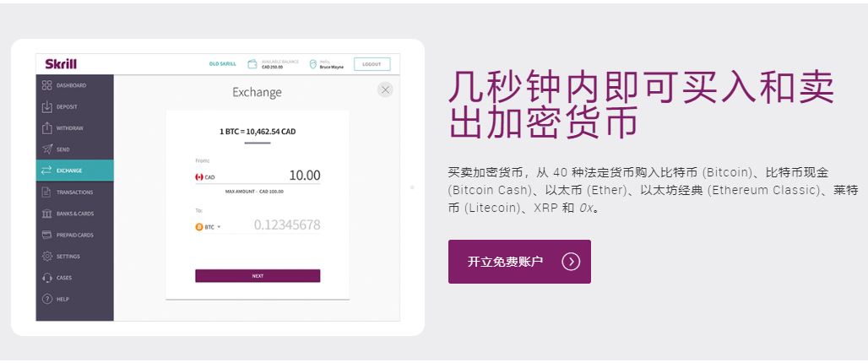Click the 开立免费账户 button

click(518, 262)
